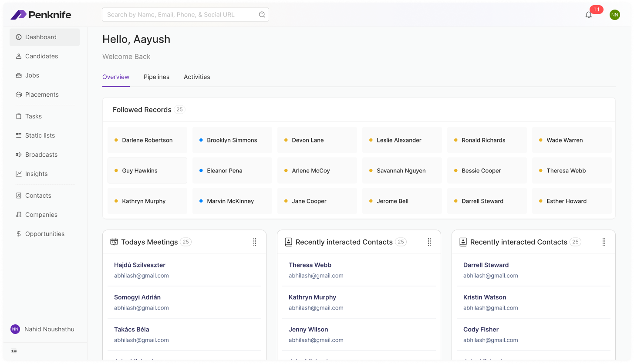The width and height of the screenshot is (634, 364).
Task: Open Marvin McKinney followed record
Action: coord(232,201)
